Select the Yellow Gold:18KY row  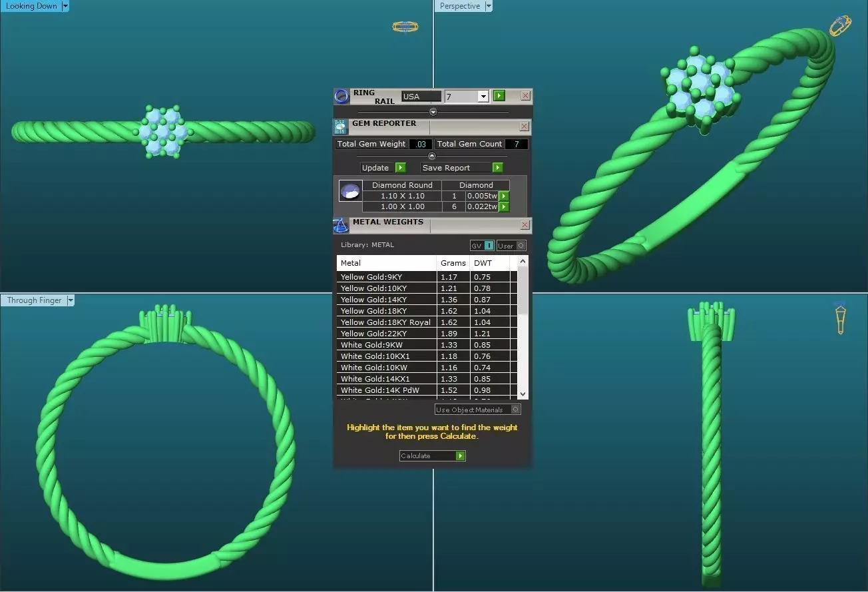tap(427, 311)
